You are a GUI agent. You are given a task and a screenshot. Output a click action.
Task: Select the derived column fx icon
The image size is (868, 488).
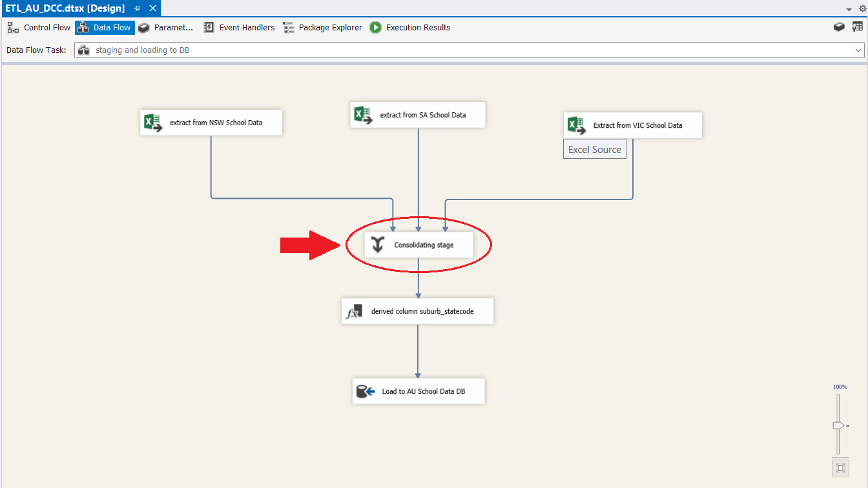click(355, 311)
